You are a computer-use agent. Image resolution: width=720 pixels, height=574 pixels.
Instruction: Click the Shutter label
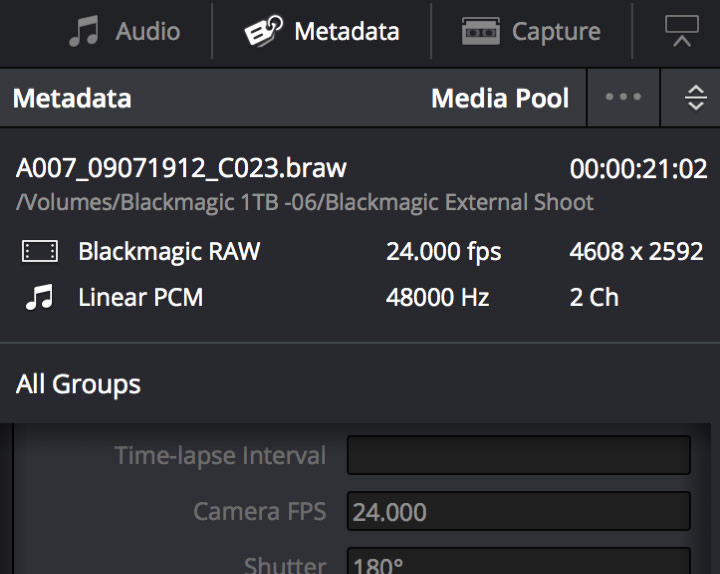coord(285,565)
